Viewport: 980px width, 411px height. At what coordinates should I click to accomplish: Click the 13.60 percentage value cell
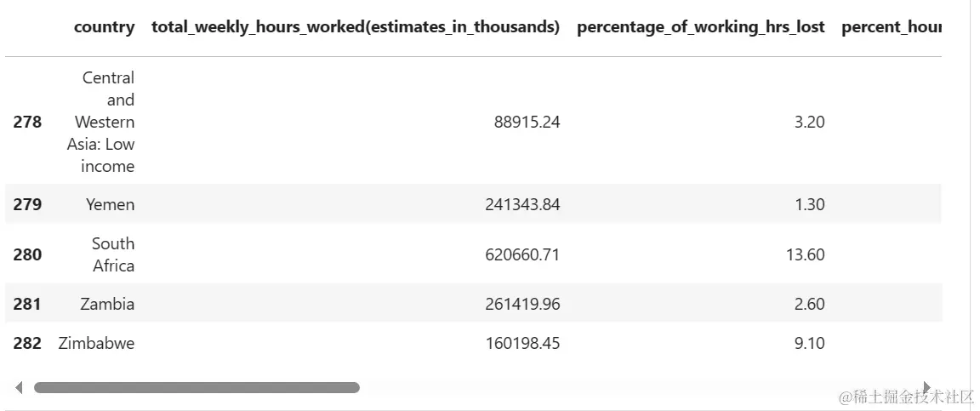[806, 254]
